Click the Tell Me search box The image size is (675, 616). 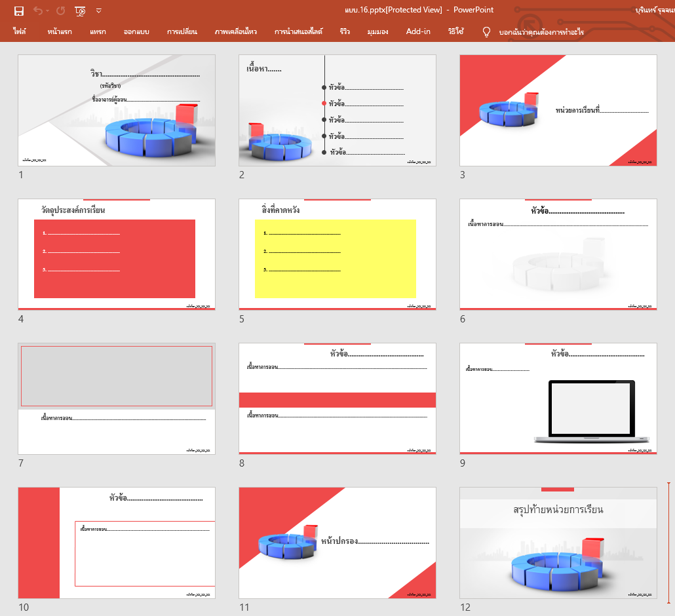coord(541,31)
